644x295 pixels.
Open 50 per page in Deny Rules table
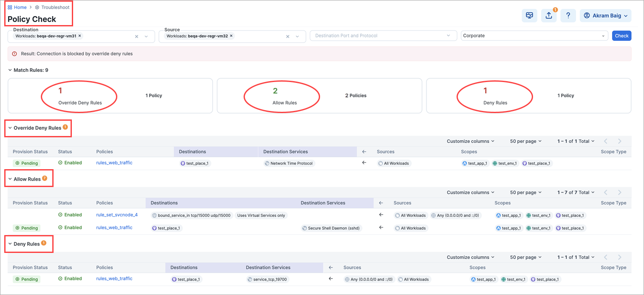tap(526, 257)
